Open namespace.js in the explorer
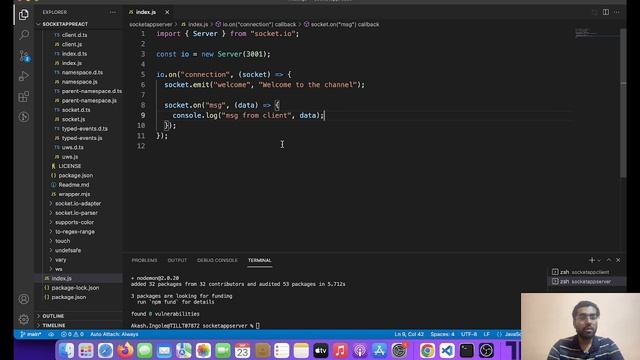The image size is (640, 360). coord(80,82)
